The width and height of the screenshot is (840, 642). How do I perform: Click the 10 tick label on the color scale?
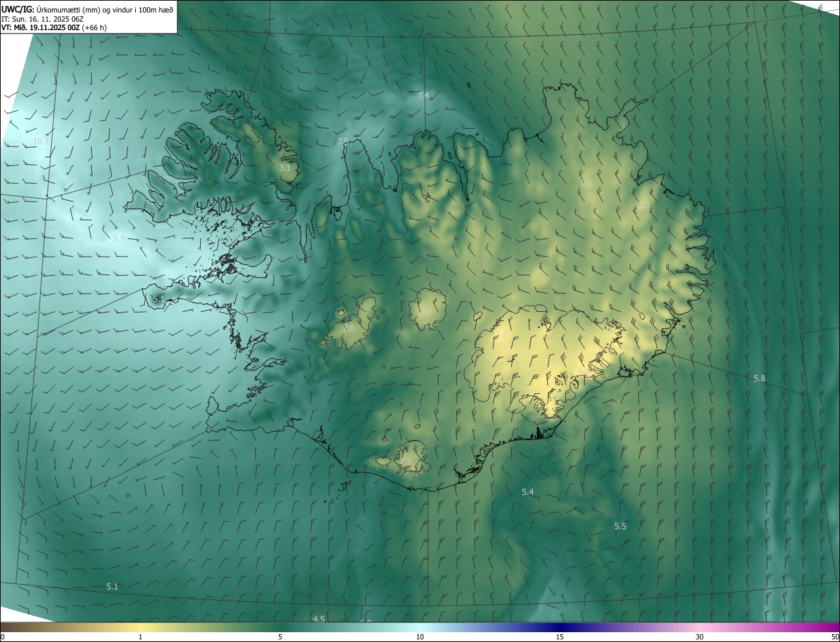pyautogui.click(x=420, y=637)
